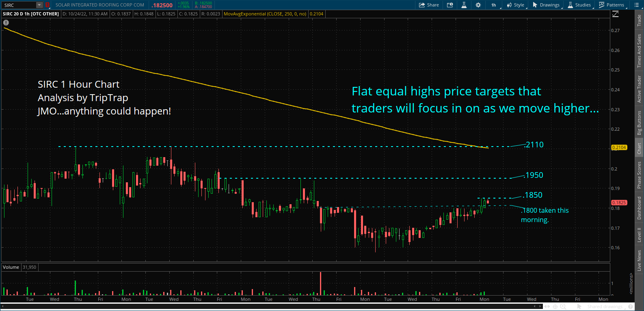
Task: Switch to Phase Scores tab
Action: point(639,175)
